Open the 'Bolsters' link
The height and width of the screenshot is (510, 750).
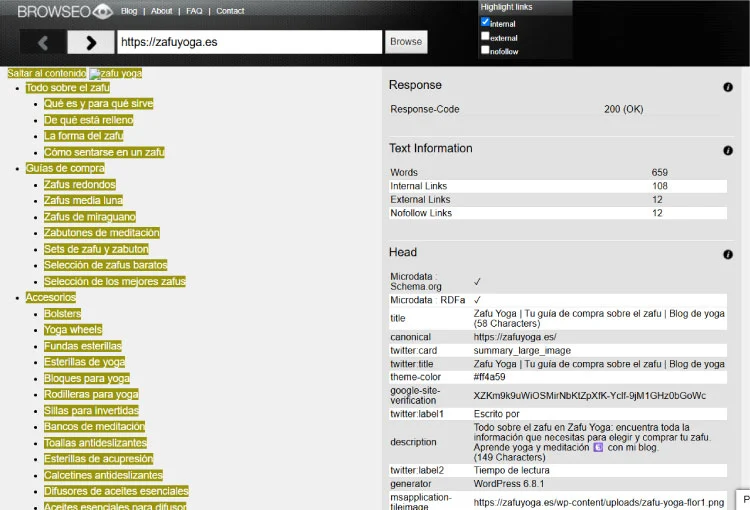tap(63, 314)
